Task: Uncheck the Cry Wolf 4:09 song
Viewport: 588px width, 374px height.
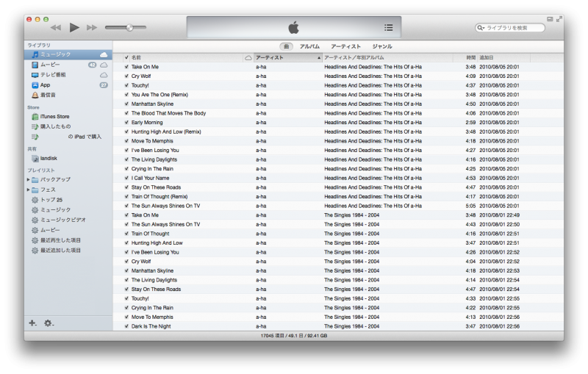Action: 126,76
